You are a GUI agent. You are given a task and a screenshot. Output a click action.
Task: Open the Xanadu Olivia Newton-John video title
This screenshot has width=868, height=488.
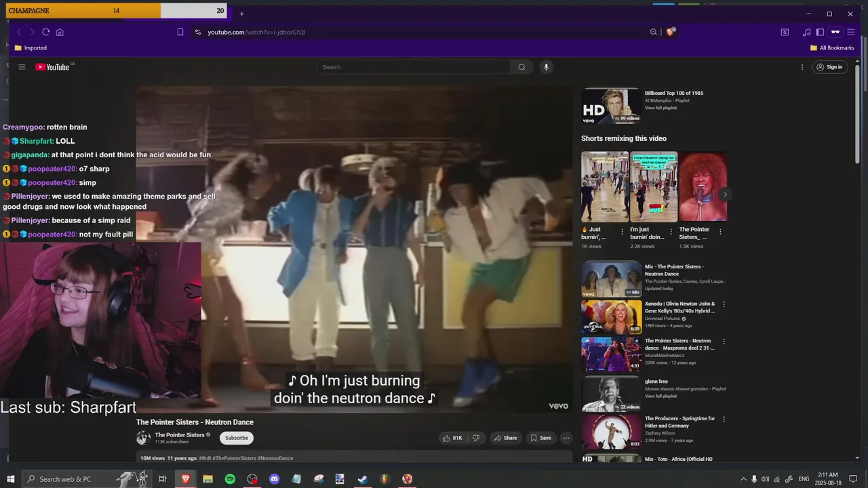click(x=679, y=307)
